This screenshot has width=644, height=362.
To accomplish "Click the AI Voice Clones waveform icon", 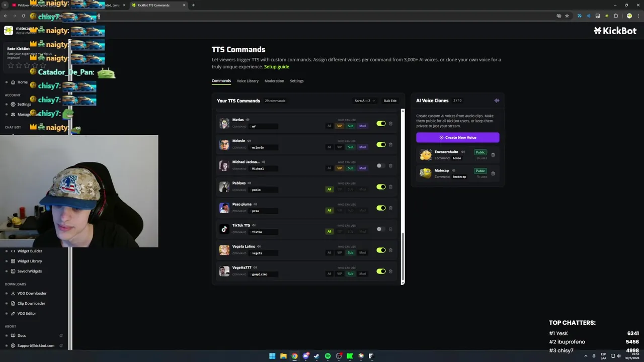I will [497, 101].
